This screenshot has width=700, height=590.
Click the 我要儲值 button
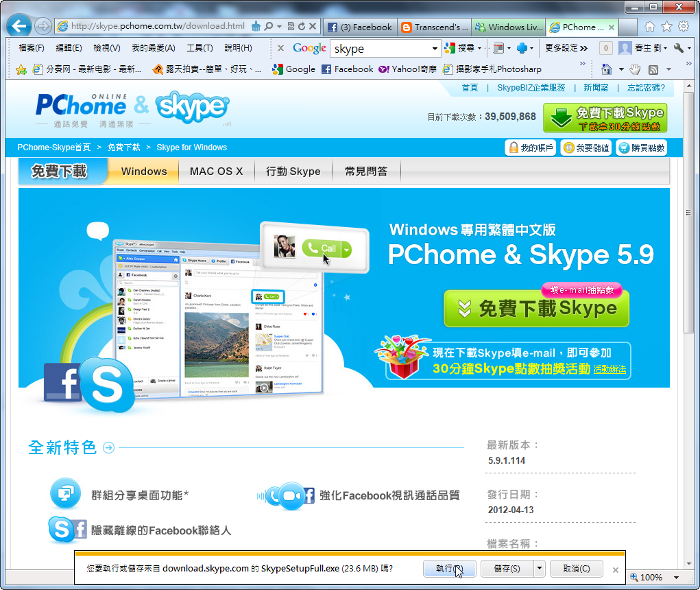pos(586,147)
